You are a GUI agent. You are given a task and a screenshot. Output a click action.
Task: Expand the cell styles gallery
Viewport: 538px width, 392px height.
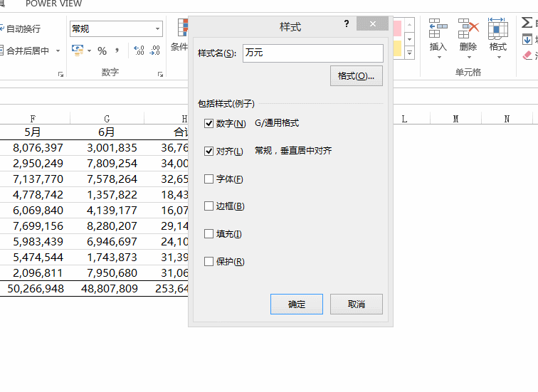409,52
